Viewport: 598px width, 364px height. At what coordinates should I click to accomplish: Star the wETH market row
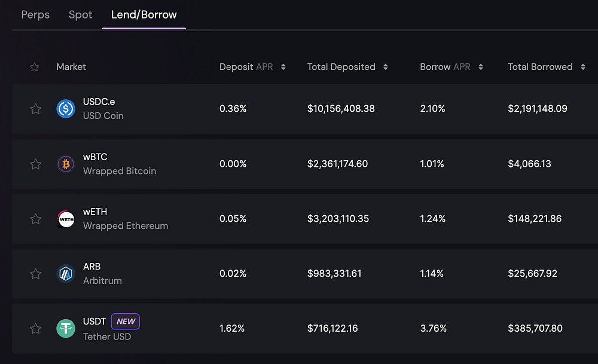pyautogui.click(x=35, y=219)
